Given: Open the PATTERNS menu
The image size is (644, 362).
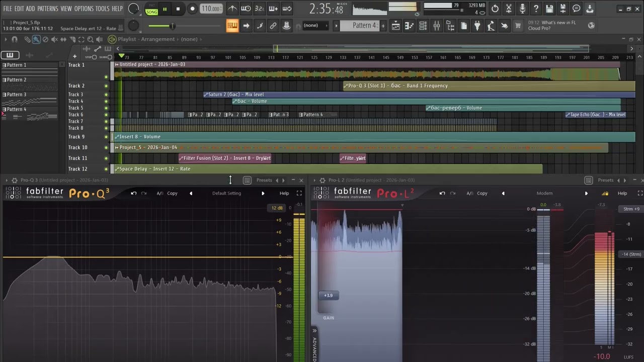Looking at the screenshot, I should tap(47, 9).
